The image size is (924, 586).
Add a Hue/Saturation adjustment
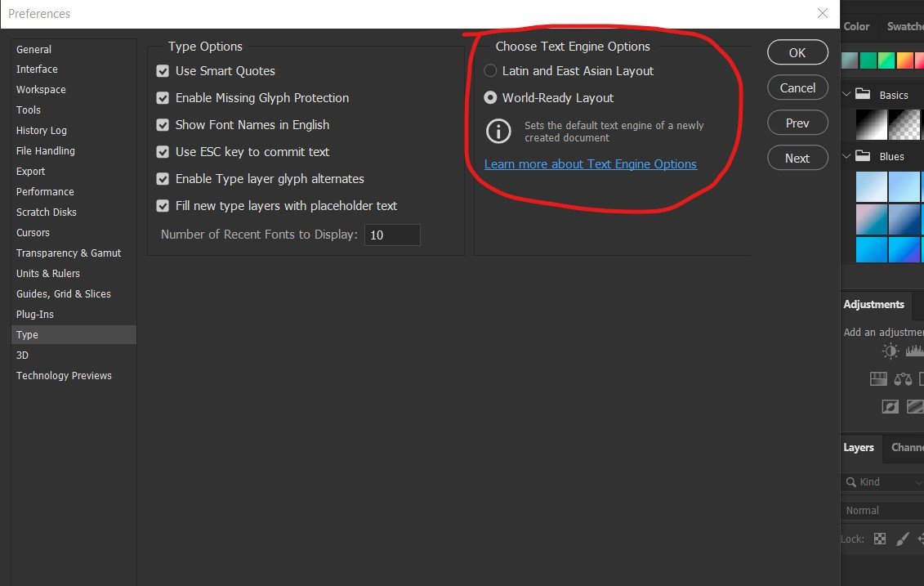878,379
